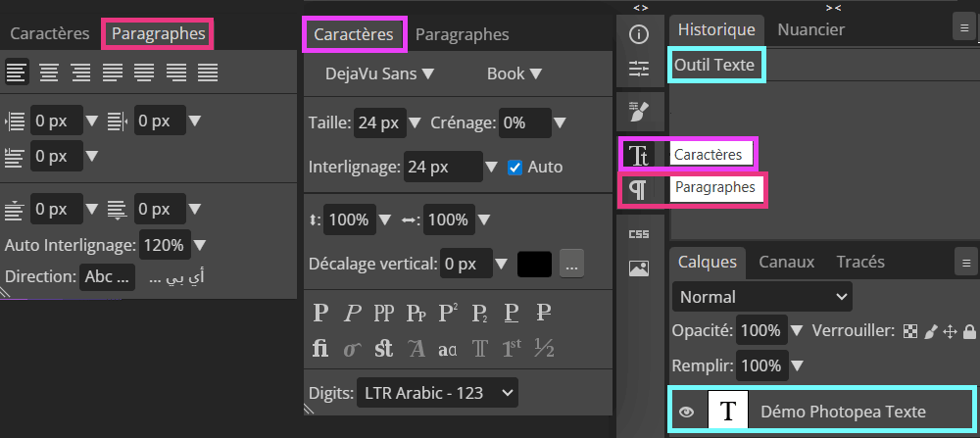Screen dimensions: 980x438
Task: Justify all lines of the paragraph
Action: (208, 73)
